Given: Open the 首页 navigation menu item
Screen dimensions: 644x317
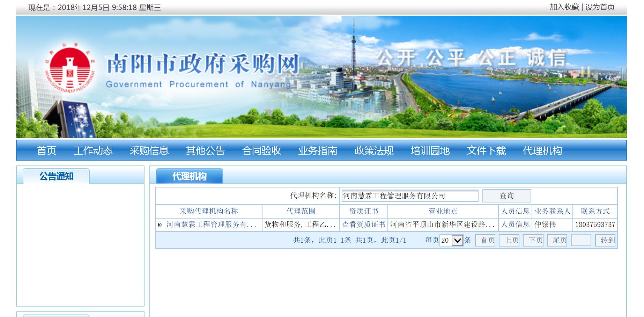Looking at the screenshot, I should (46, 150).
